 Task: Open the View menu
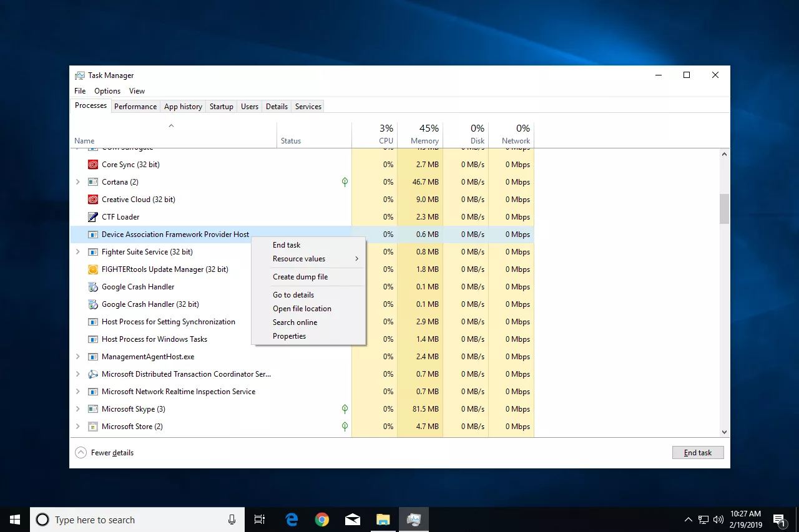tap(137, 91)
